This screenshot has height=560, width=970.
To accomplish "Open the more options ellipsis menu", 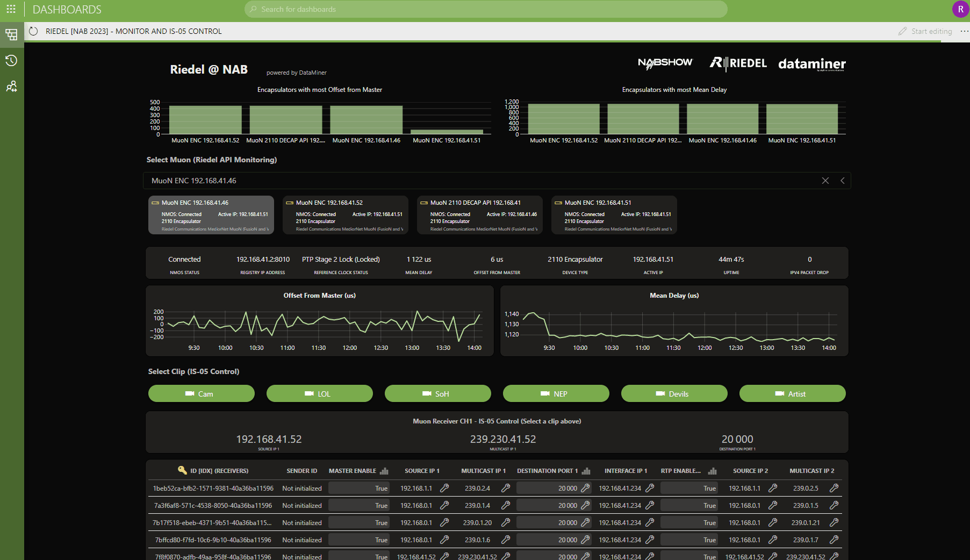I will (x=964, y=31).
